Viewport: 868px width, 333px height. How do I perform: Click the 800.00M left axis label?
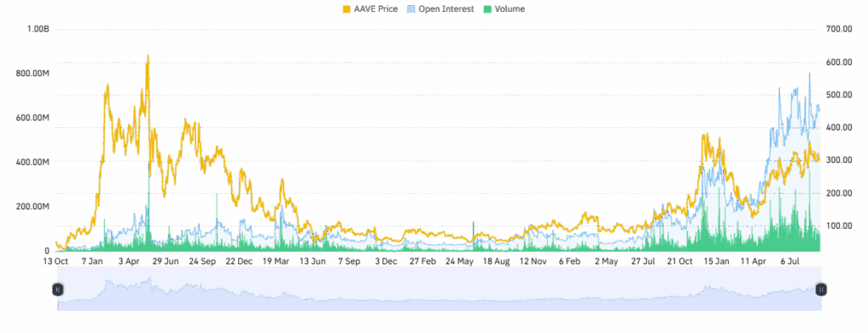tap(33, 74)
